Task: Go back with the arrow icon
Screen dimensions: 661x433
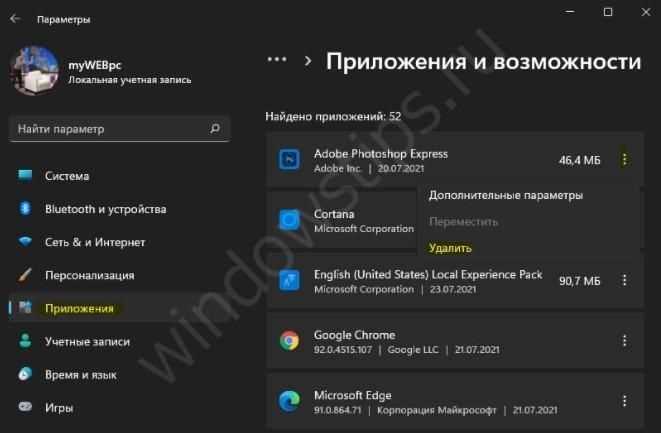Action: (x=15, y=19)
